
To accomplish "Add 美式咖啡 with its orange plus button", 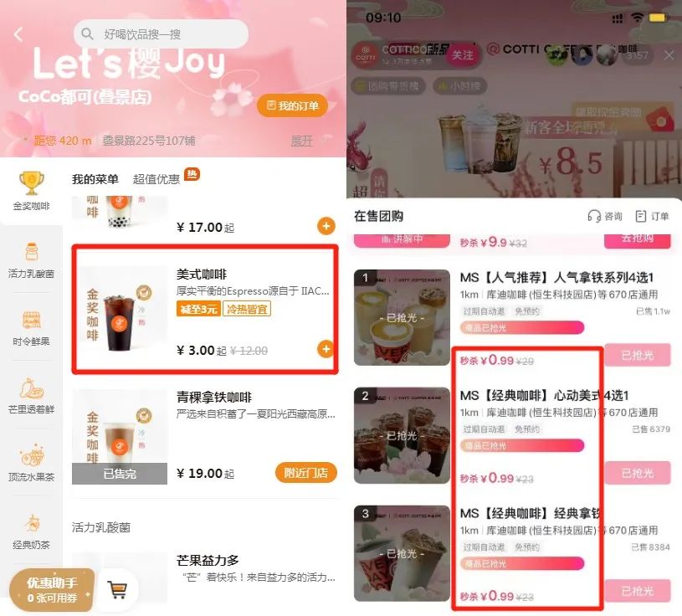I will (326, 349).
